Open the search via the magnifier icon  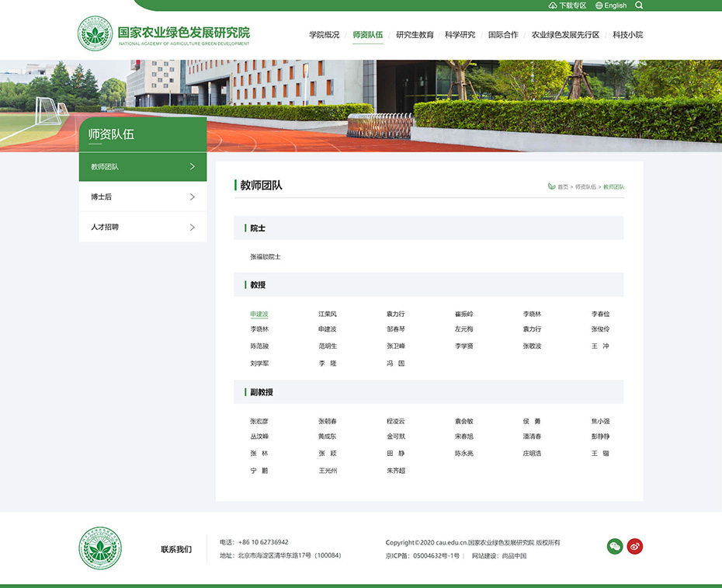639,5
